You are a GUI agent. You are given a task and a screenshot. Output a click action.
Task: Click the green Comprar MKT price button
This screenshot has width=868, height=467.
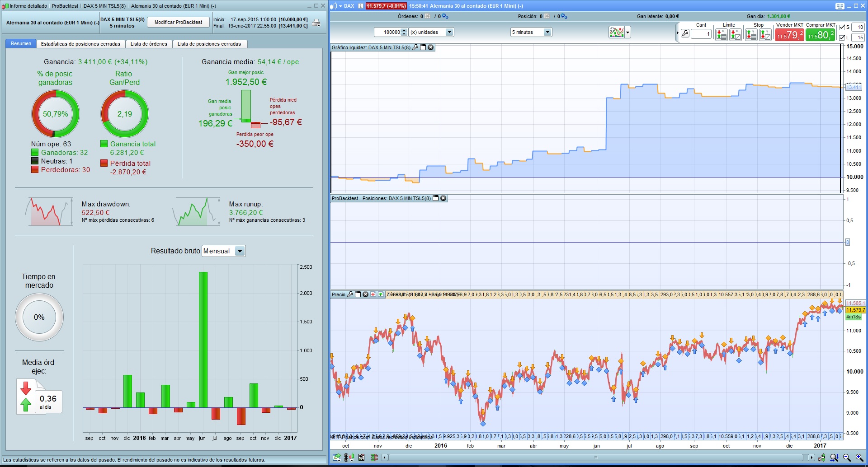[821, 35]
